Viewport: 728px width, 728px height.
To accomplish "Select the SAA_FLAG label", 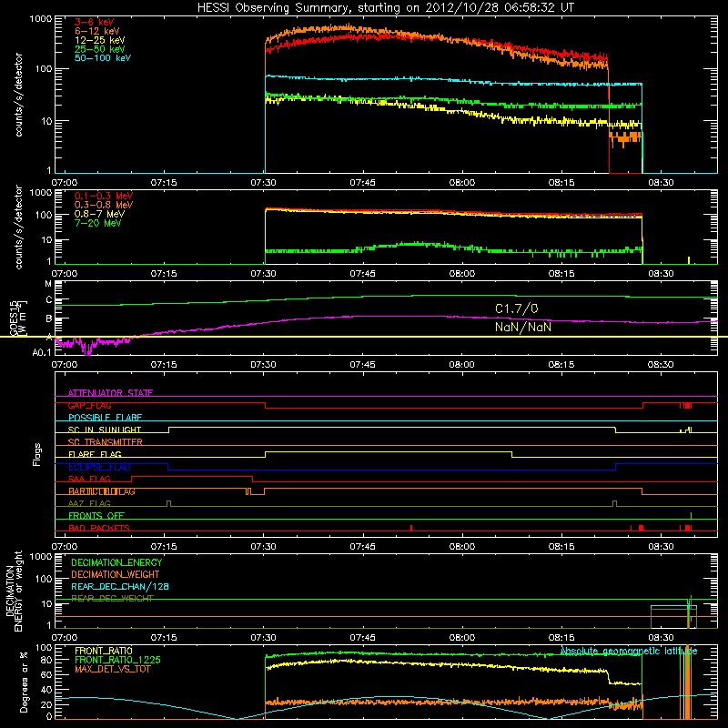I will click(x=89, y=479).
